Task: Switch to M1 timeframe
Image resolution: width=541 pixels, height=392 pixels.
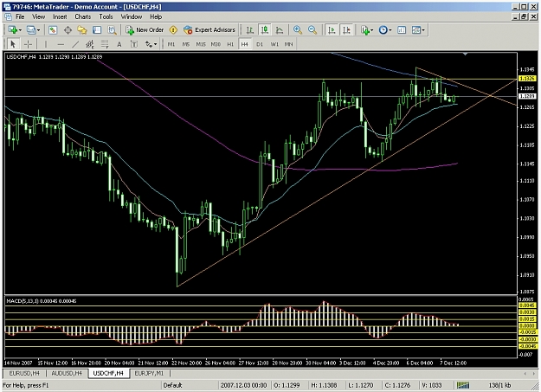Action: [171, 44]
